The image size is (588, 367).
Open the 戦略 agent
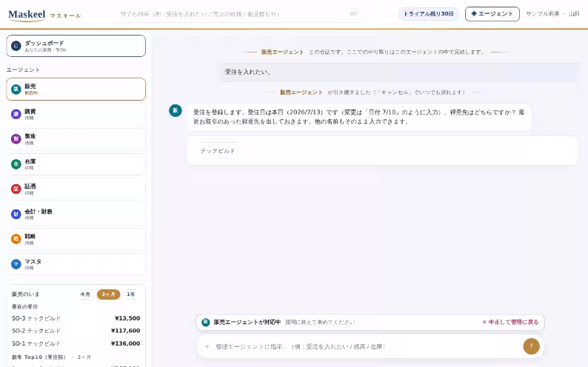[76, 239]
